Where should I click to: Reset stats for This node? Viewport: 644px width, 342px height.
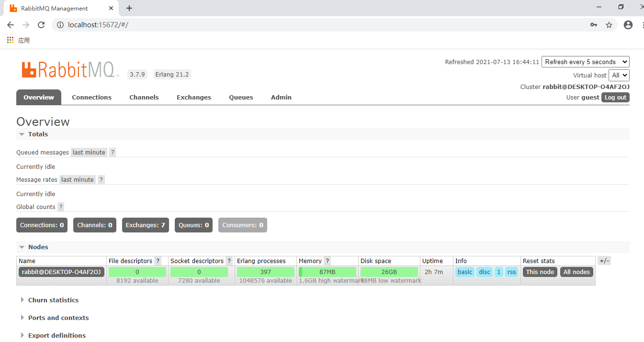coord(540,272)
